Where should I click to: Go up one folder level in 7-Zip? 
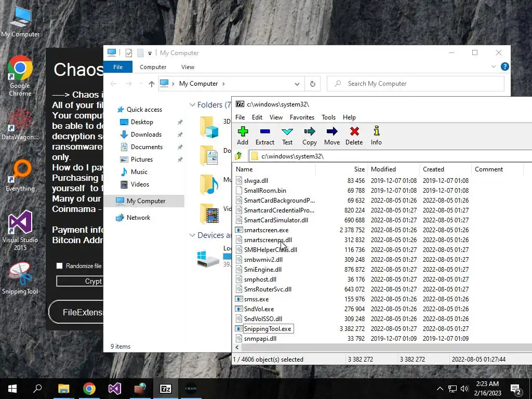click(x=238, y=156)
